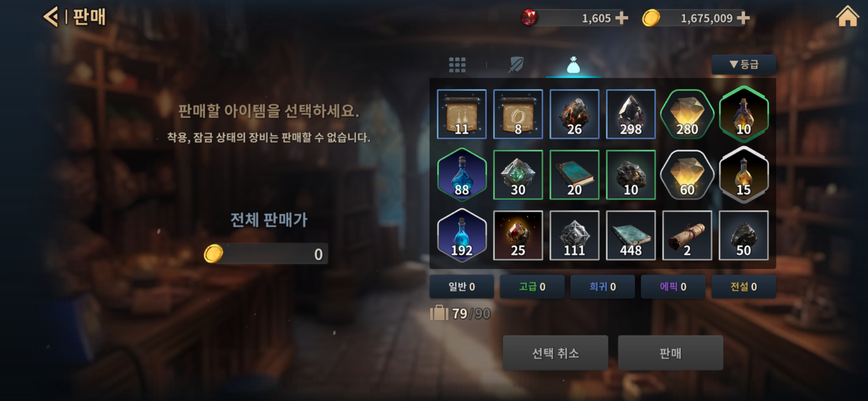Go back using the arrow next to 판매
The width and height of the screenshot is (868, 401).
click(51, 17)
